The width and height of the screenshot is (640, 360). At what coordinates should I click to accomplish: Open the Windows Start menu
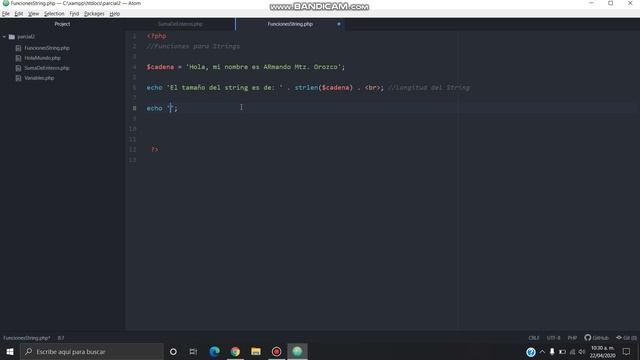tap(10, 351)
